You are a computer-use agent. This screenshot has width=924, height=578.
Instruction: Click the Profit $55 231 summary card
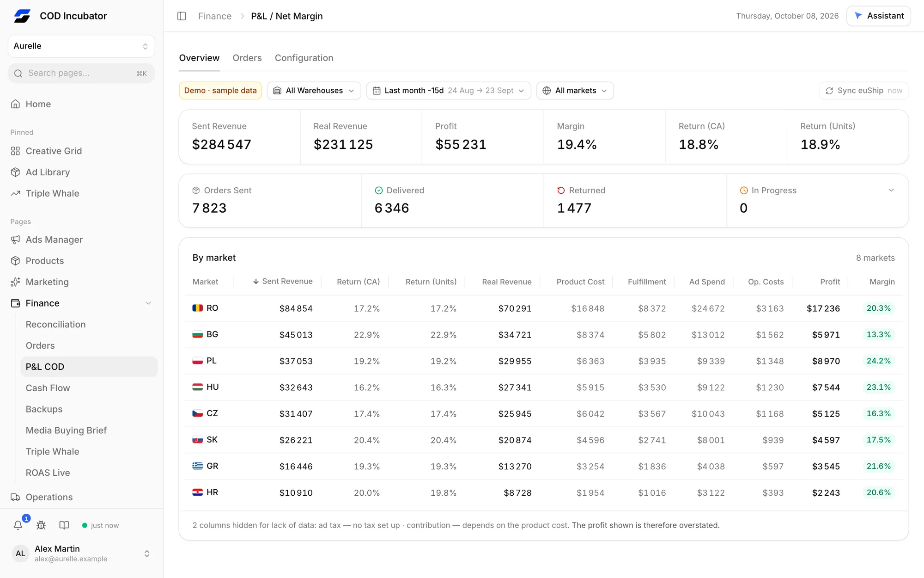(x=482, y=137)
